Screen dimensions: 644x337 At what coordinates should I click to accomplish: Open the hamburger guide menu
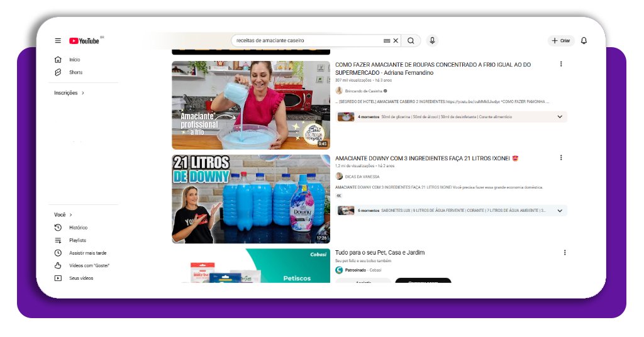[x=58, y=41]
